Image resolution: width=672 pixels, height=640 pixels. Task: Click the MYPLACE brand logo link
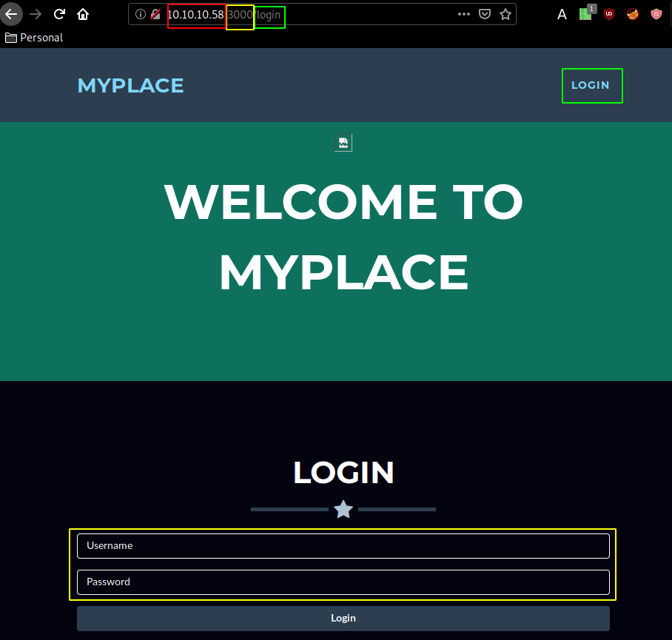click(130, 85)
